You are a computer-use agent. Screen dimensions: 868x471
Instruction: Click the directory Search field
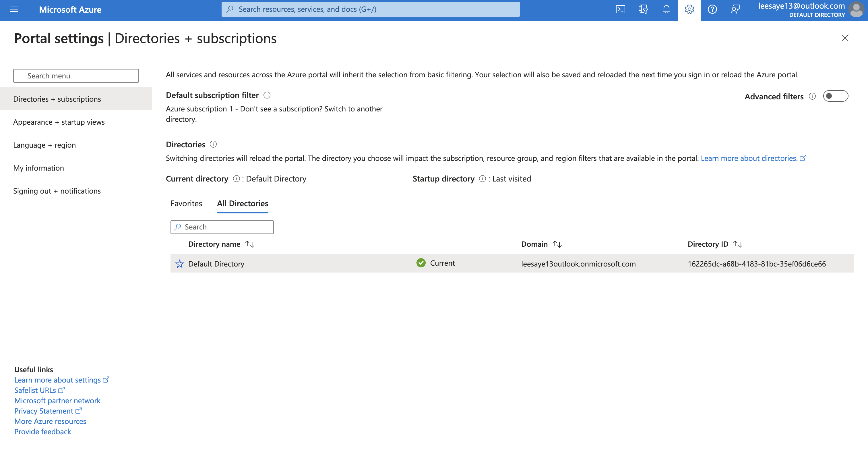222,227
